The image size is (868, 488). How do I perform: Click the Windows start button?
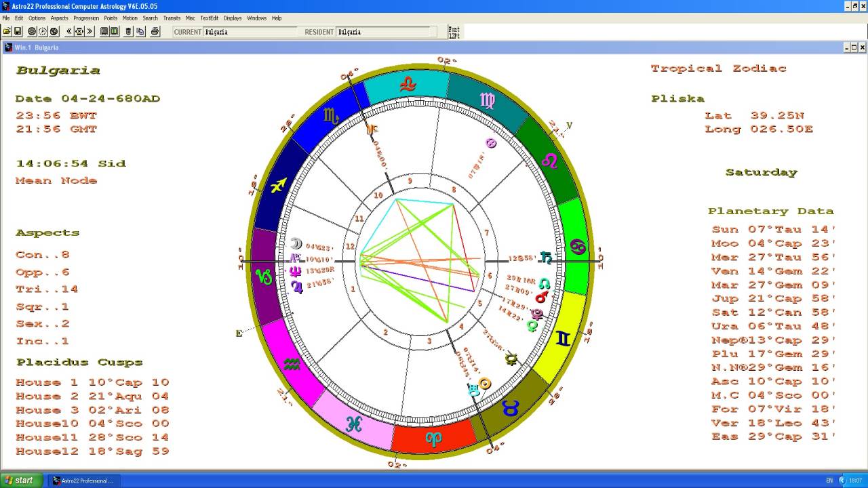[x=20, y=481]
